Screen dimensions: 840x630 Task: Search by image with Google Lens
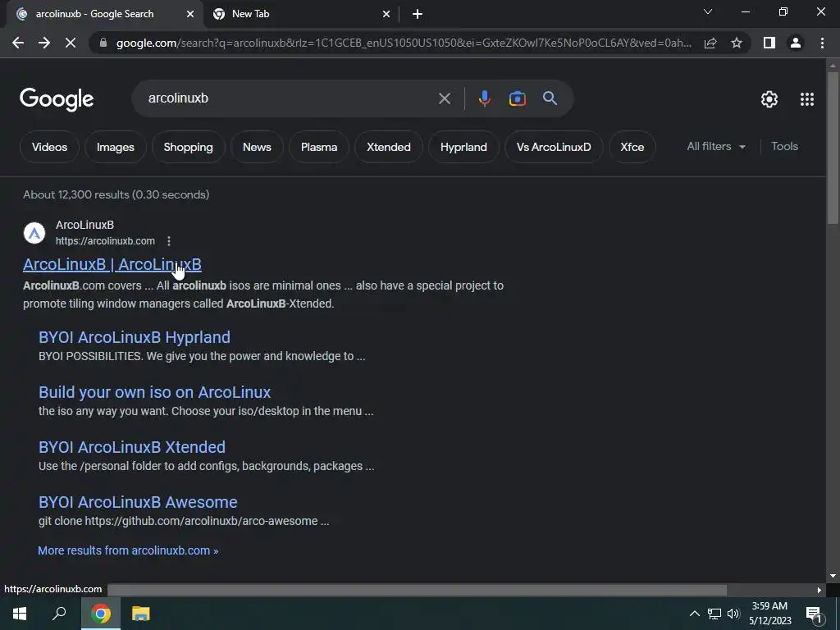(517, 98)
